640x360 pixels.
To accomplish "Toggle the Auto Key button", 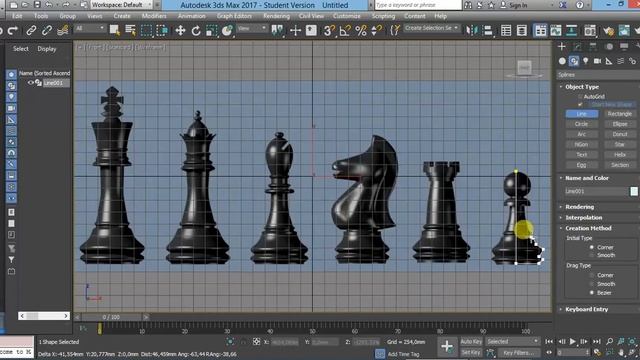I will (x=471, y=342).
